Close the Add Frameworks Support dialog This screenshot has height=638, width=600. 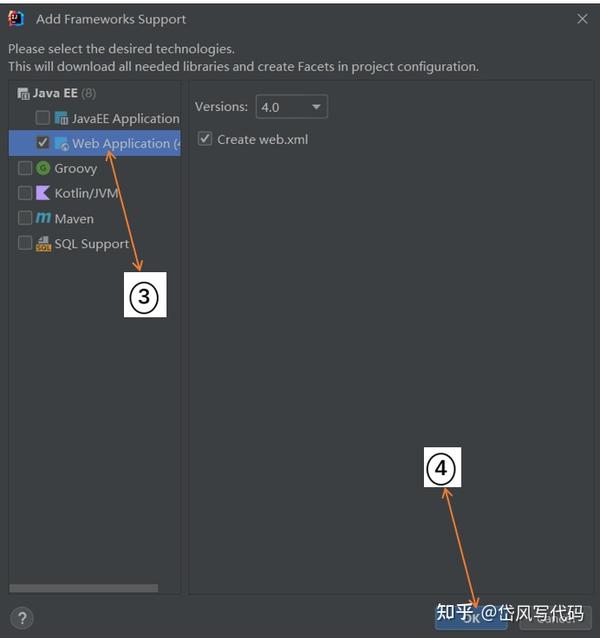[x=582, y=19]
